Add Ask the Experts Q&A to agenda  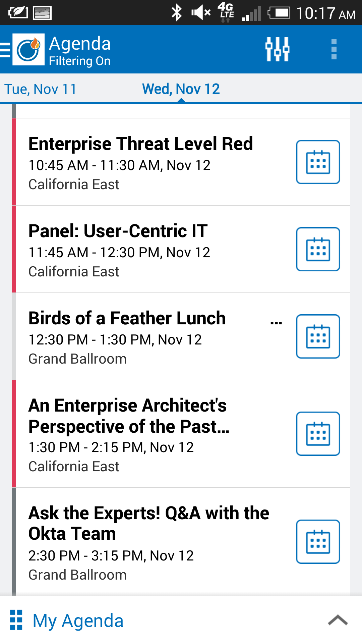coord(318,542)
